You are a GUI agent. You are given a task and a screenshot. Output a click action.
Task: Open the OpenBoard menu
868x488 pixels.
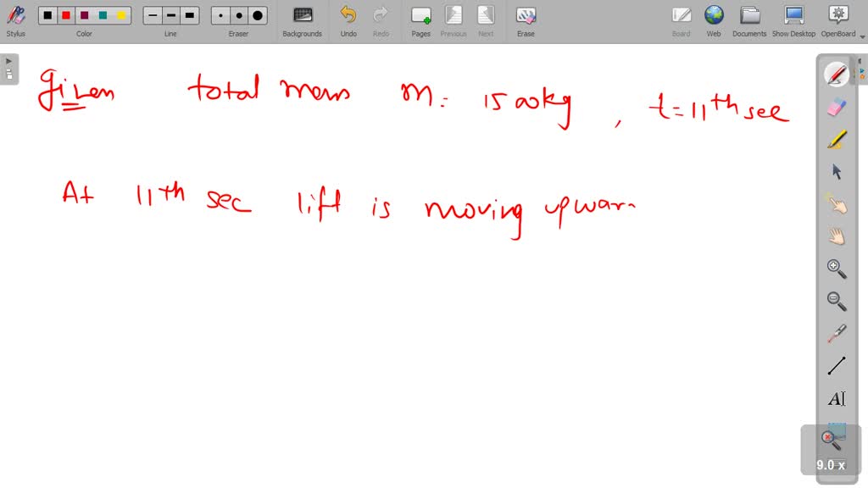[837, 20]
